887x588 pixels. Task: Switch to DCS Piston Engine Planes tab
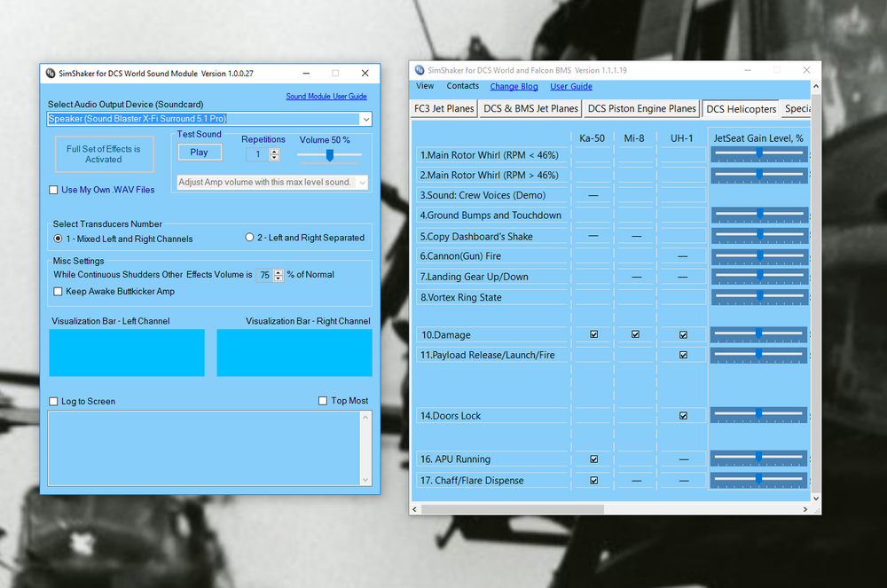pos(641,108)
